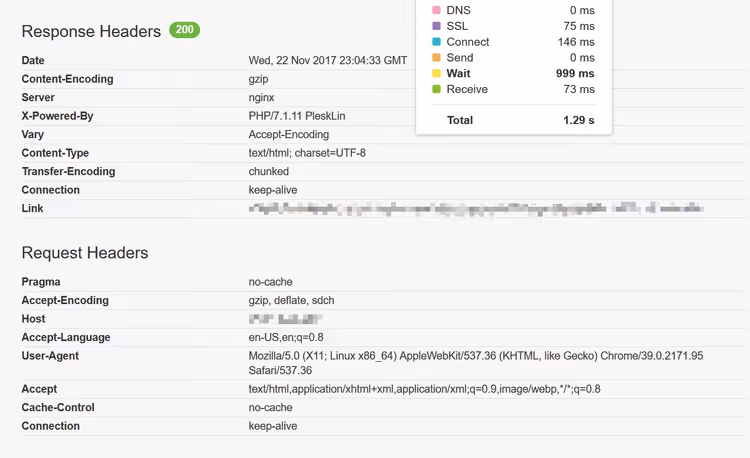750x458 pixels.
Task: Click the Cache-Control header name
Action: point(58,407)
